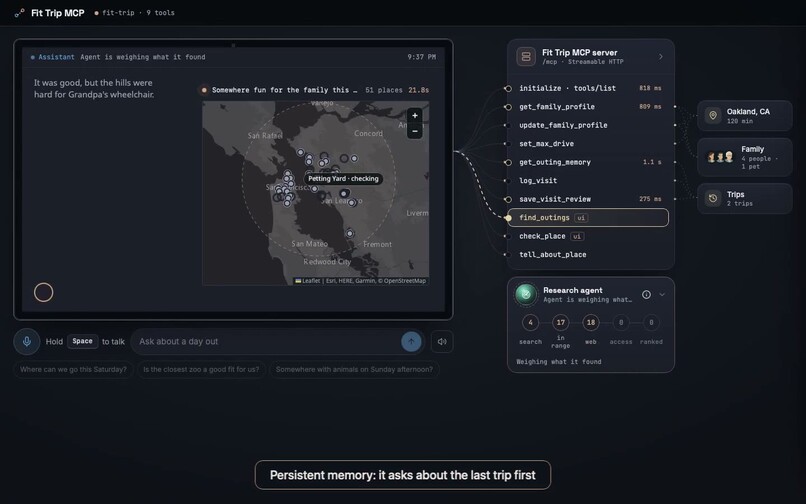Click the 'Weighing what it found' status text

[x=559, y=362]
